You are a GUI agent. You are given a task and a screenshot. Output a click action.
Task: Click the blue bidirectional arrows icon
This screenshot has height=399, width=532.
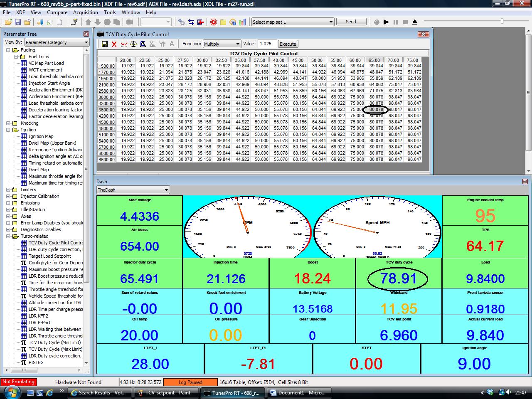tap(191, 22)
